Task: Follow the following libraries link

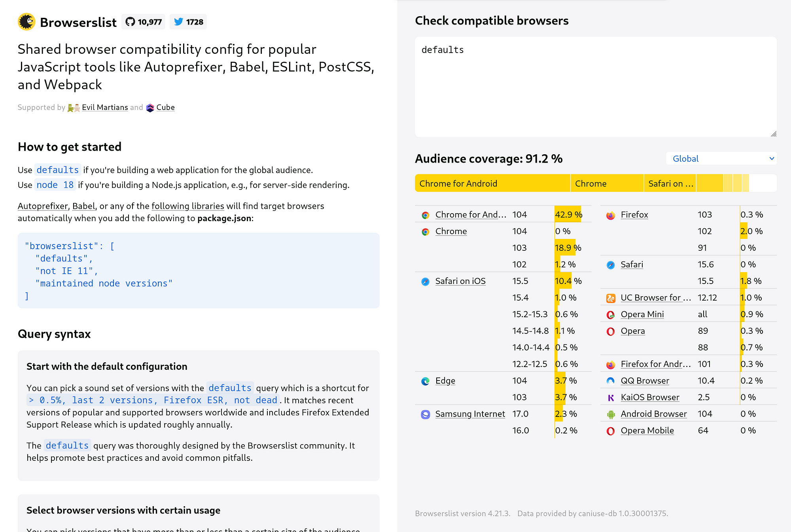Action: 188,206
